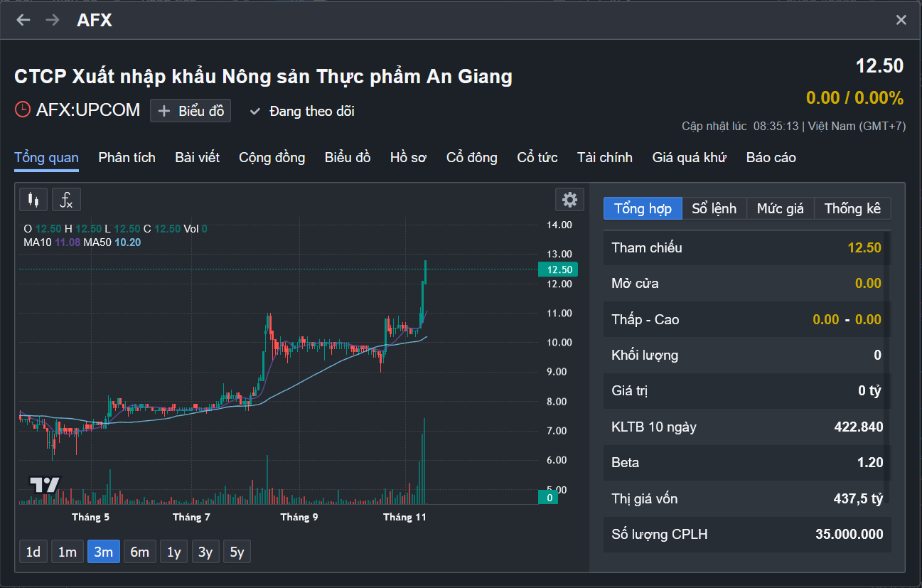This screenshot has width=922, height=588.
Task: Open the Cổ đông tab
Action: pos(472,158)
